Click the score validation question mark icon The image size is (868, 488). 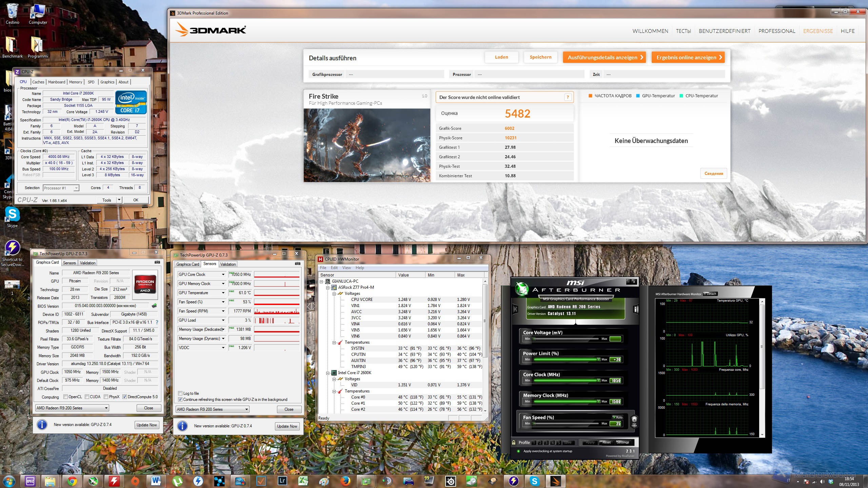pyautogui.click(x=568, y=97)
